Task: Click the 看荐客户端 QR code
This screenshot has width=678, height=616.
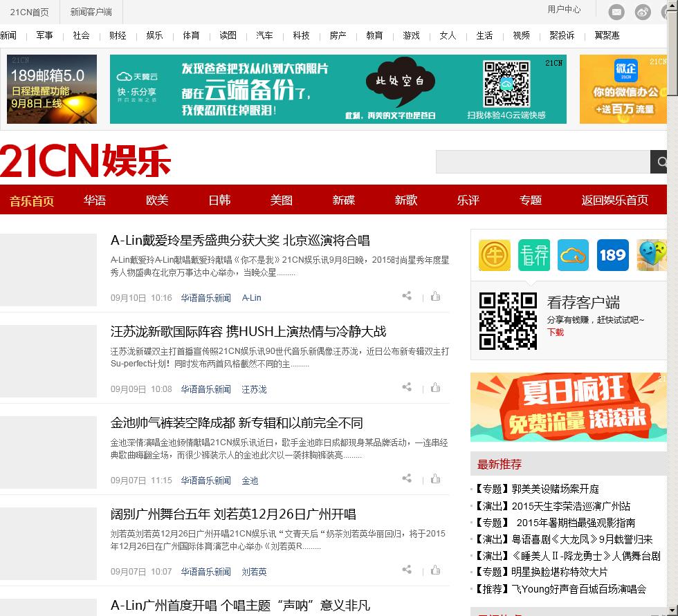Action: 508,321
